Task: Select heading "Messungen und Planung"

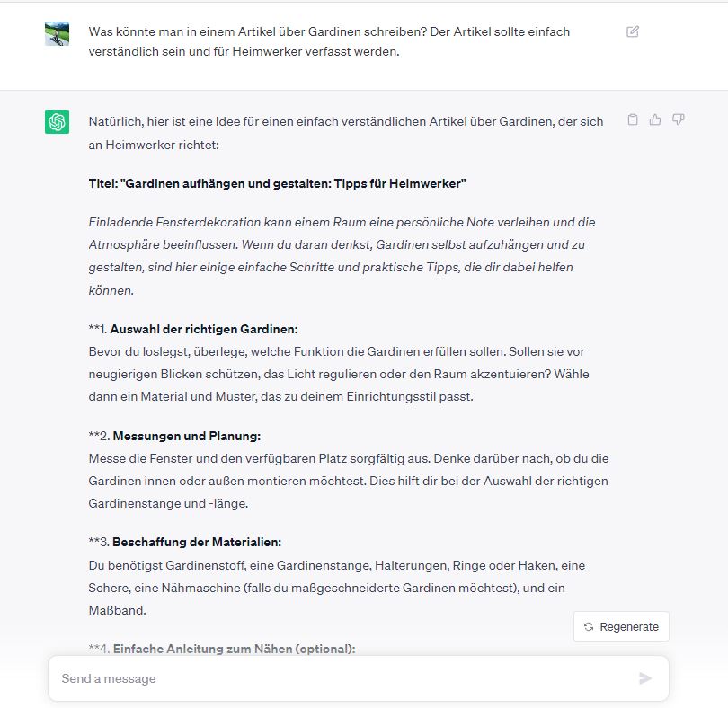Action: point(187,436)
